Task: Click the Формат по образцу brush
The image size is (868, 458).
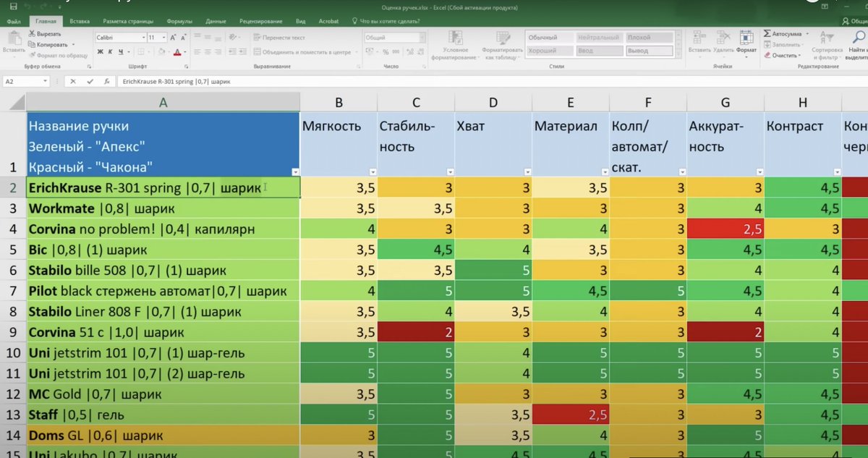Action: (32, 54)
